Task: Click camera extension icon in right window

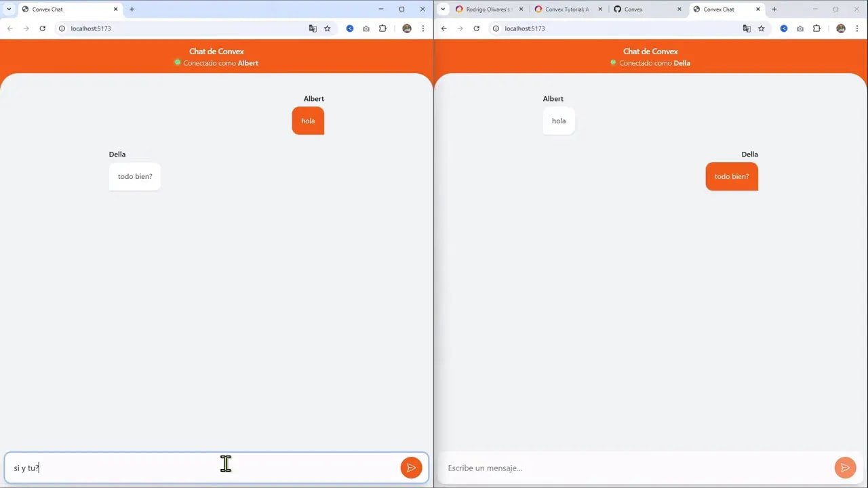Action: 800,28
